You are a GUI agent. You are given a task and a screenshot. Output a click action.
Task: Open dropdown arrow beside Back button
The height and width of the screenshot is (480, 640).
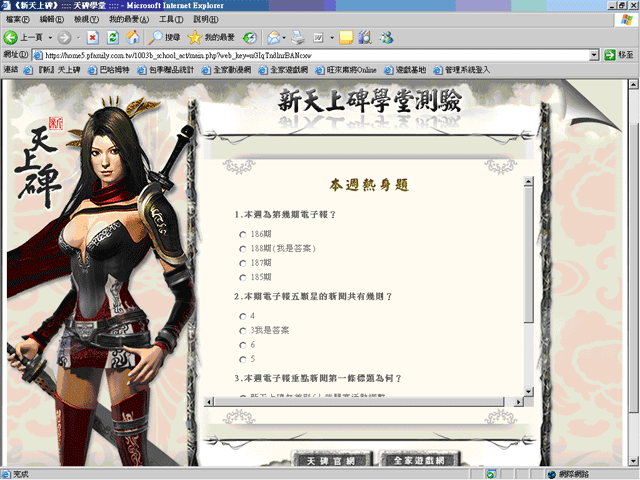(48, 37)
